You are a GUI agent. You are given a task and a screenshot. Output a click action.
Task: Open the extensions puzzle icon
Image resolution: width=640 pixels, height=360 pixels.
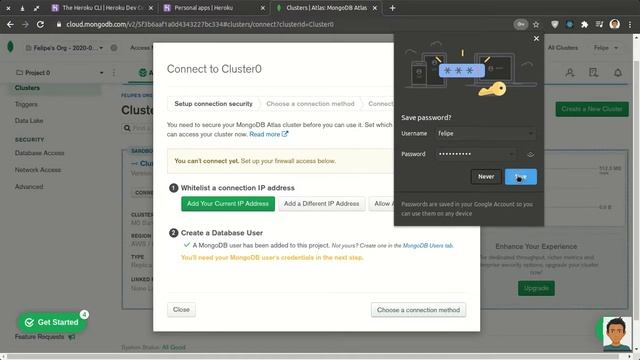coord(584,24)
